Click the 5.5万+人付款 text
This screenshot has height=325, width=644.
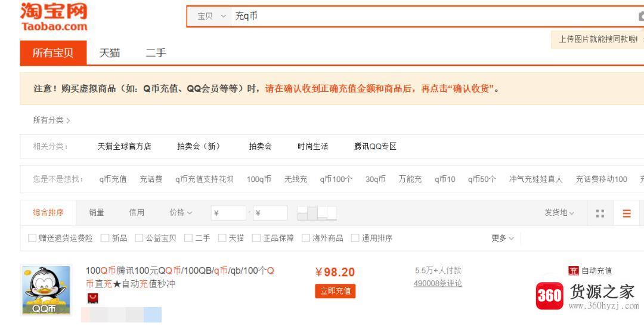pos(438,270)
